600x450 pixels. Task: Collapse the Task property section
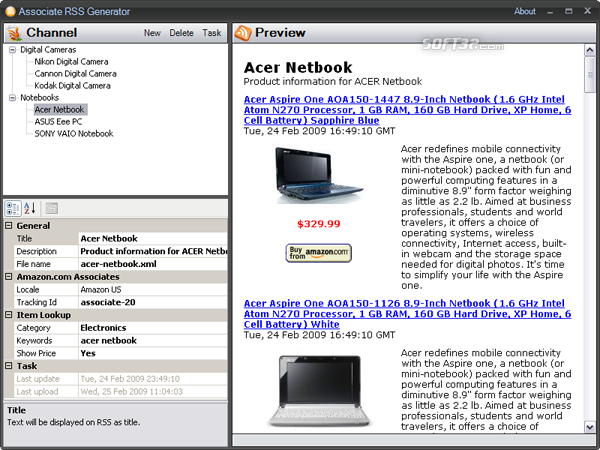pyautogui.click(x=8, y=366)
